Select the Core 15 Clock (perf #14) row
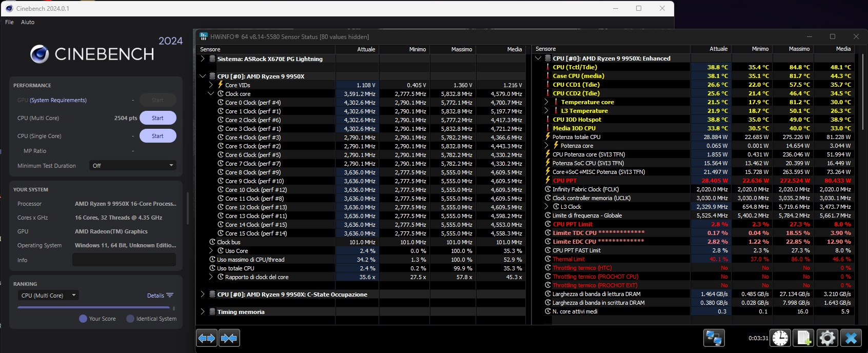 pos(360,233)
